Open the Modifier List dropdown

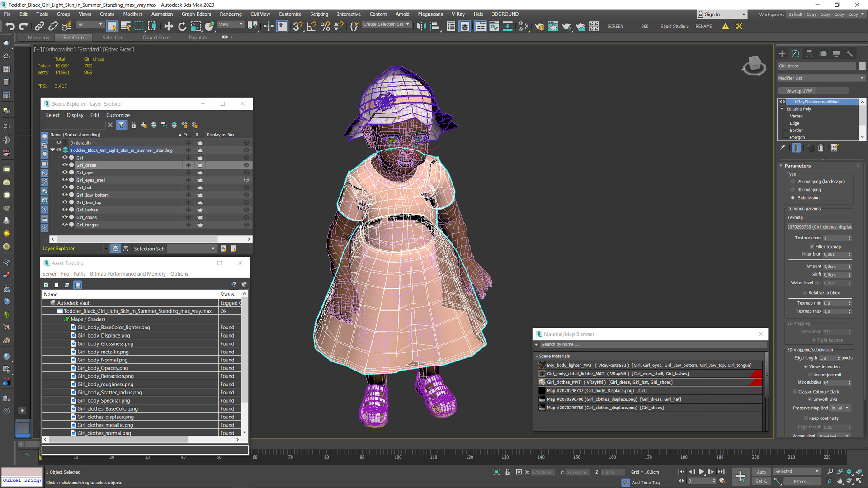821,78
